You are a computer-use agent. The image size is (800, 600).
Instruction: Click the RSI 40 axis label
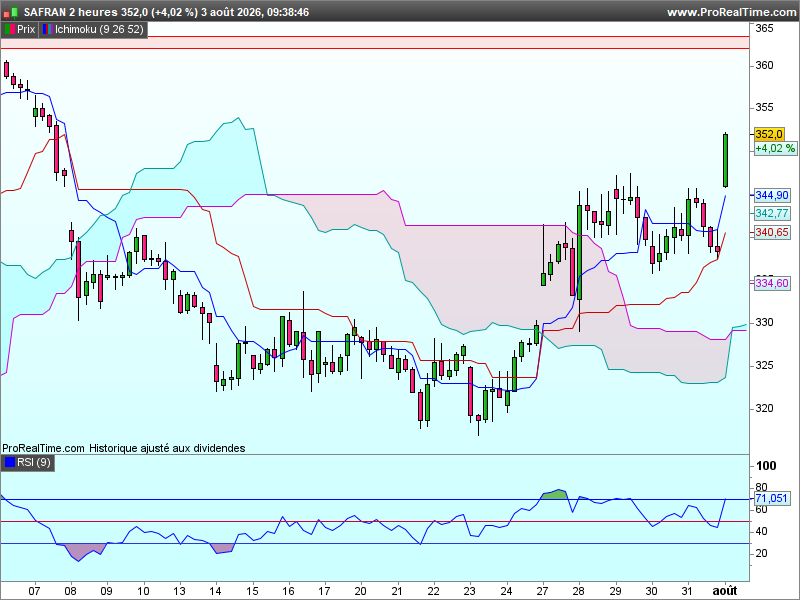click(x=761, y=532)
